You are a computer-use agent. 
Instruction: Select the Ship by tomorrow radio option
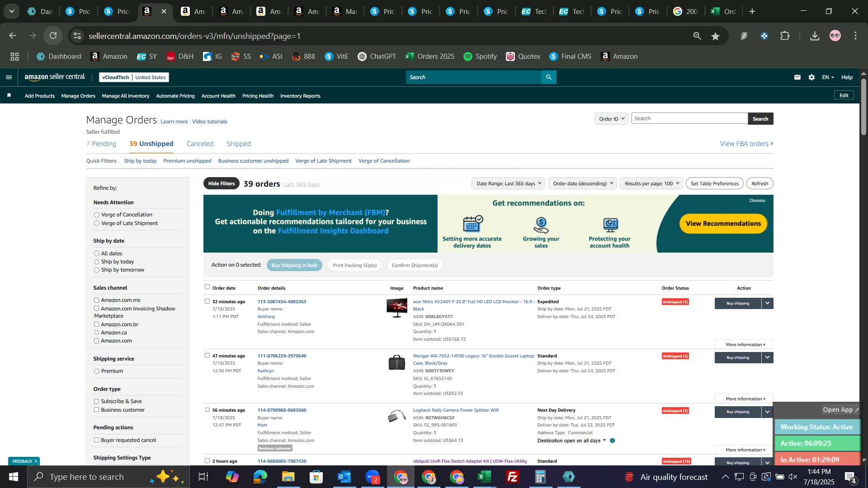96,270
